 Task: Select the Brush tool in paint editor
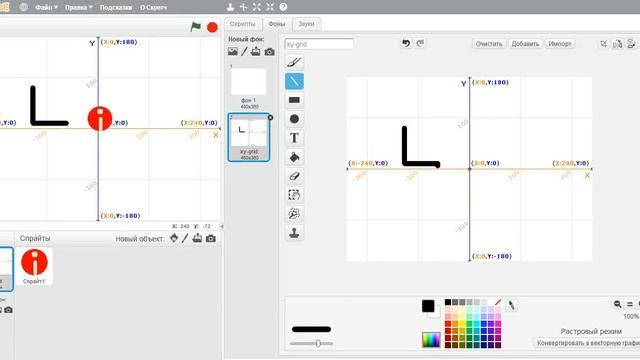pos(294,62)
